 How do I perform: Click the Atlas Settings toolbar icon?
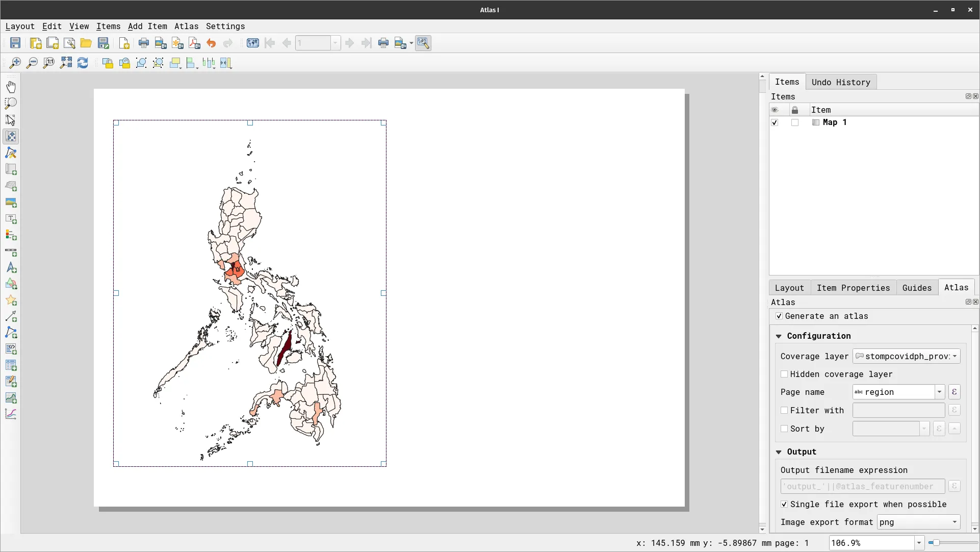pyautogui.click(x=423, y=43)
